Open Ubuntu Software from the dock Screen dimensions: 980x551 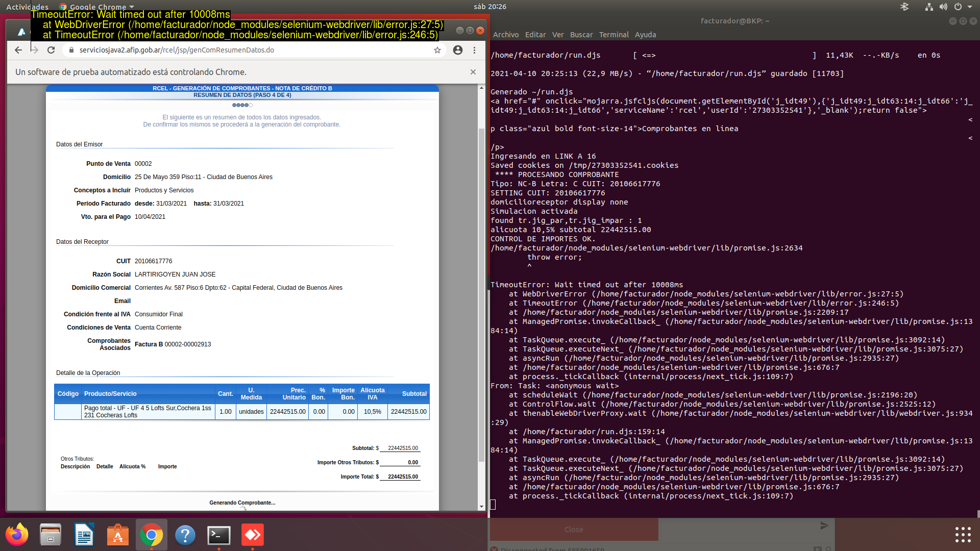pyautogui.click(x=118, y=535)
